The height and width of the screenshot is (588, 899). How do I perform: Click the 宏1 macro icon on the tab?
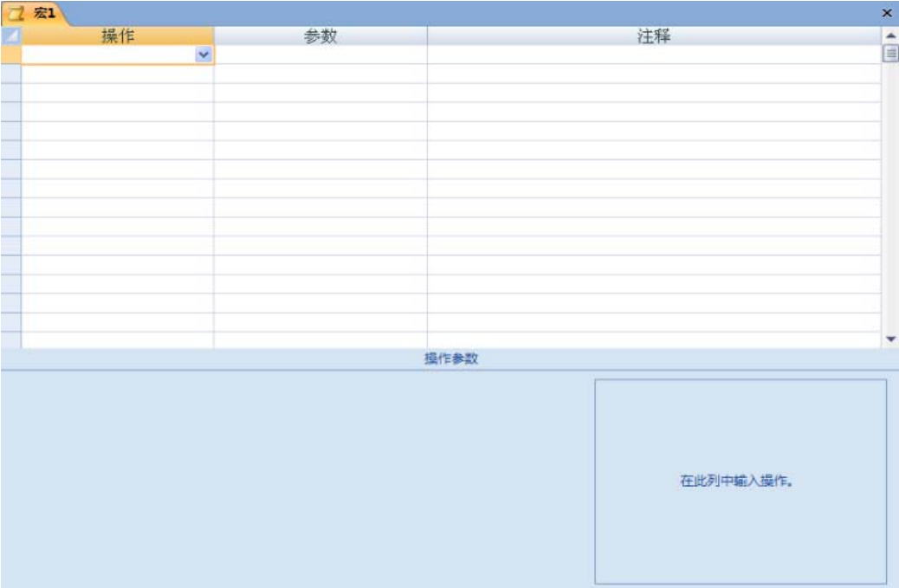15,14
